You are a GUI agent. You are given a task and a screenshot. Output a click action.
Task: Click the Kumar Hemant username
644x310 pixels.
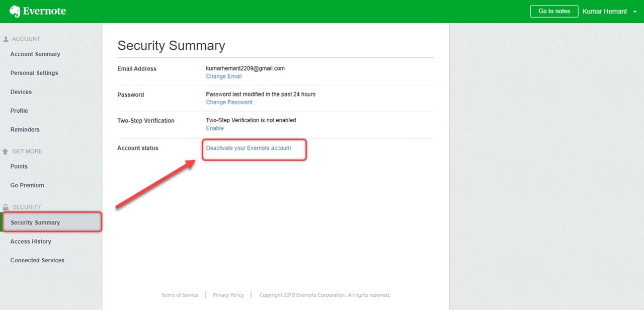click(x=605, y=11)
